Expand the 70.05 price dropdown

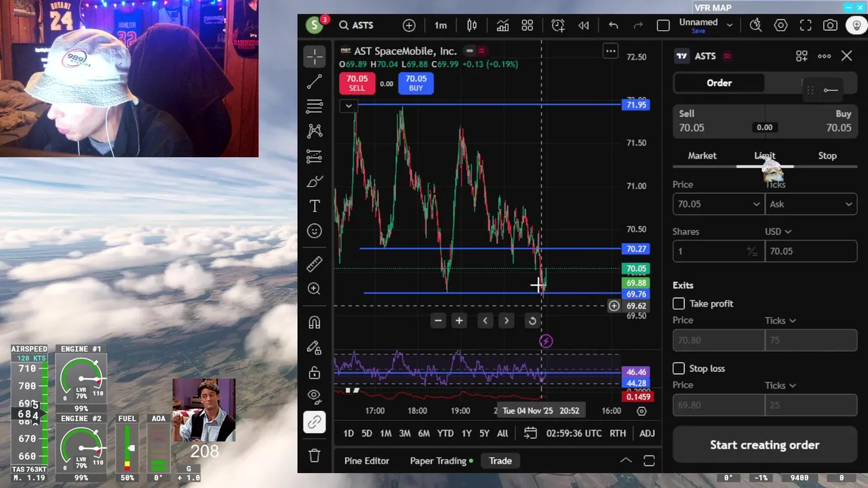tap(756, 204)
